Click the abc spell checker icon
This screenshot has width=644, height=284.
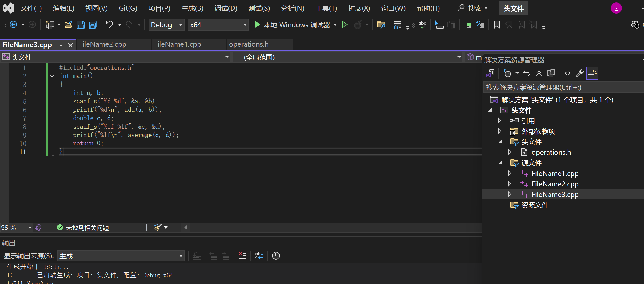(x=422, y=25)
